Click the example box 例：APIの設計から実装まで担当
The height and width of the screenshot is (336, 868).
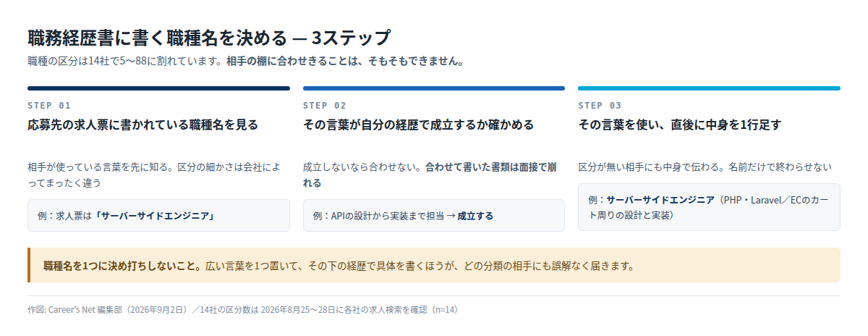[x=434, y=215]
